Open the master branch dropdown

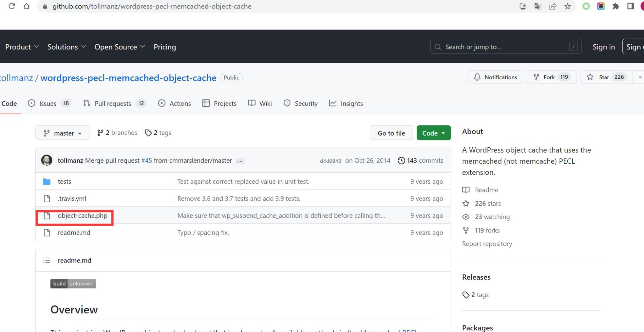pos(62,133)
